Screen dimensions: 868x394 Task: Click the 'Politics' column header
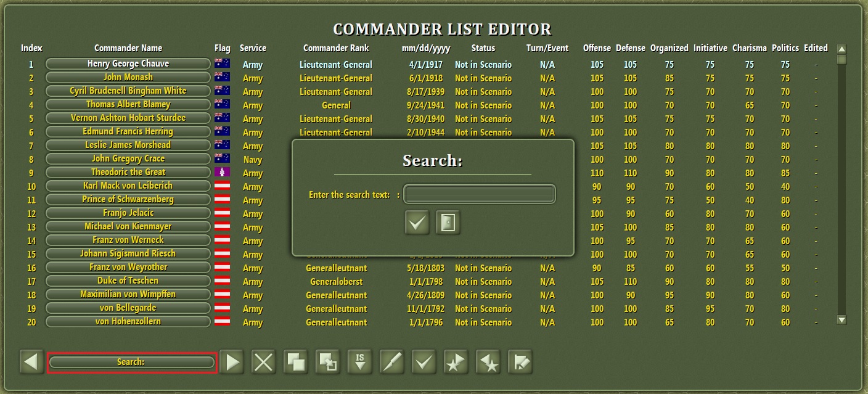pyautogui.click(x=785, y=47)
